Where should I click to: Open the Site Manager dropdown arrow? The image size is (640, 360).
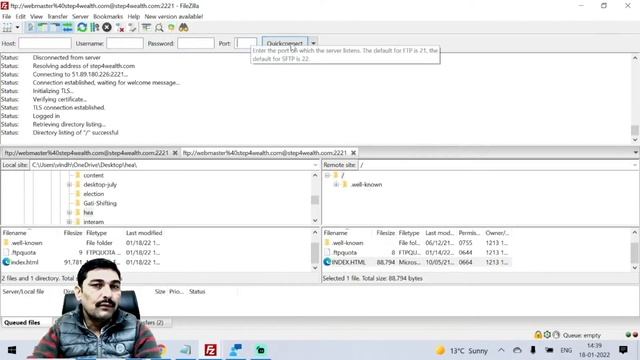[18, 27]
